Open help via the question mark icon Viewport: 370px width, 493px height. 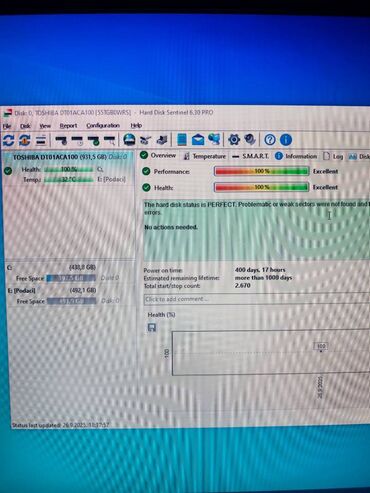270,140
